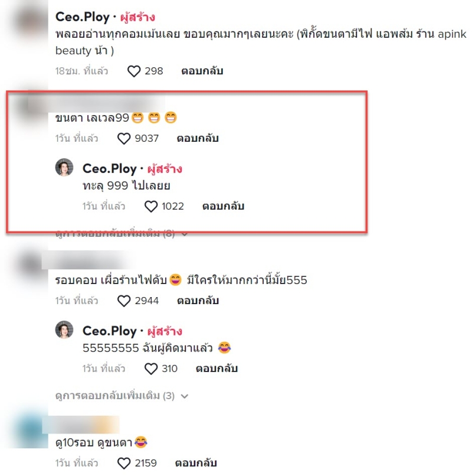Reply to the comment with 2944 likes

pos(198,301)
